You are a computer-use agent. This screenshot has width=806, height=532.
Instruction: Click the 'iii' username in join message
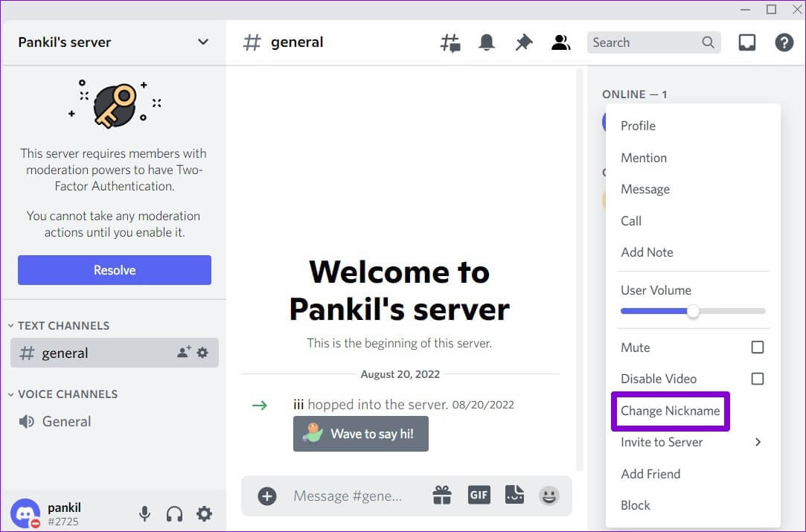pyautogui.click(x=298, y=405)
